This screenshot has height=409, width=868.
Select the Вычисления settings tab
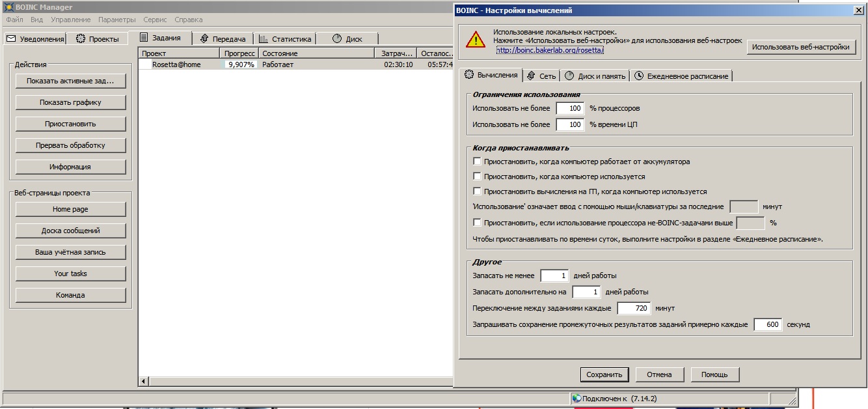click(491, 75)
